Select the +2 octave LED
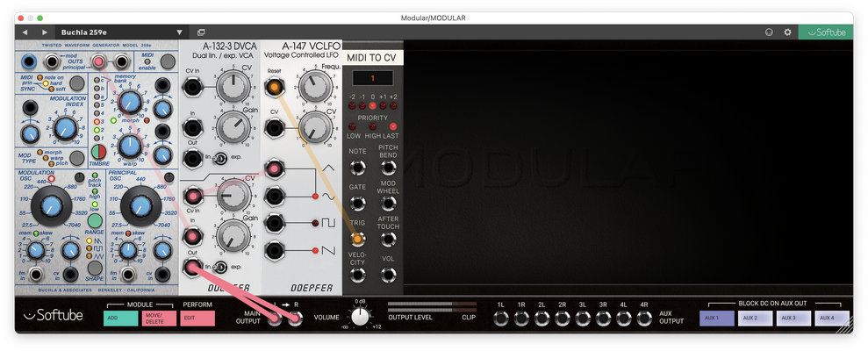 pyautogui.click(x=393, y=105)
